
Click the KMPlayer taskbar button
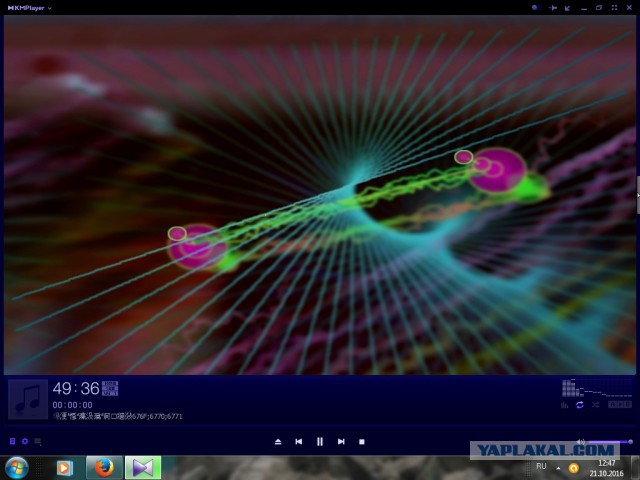coord(143,468)
